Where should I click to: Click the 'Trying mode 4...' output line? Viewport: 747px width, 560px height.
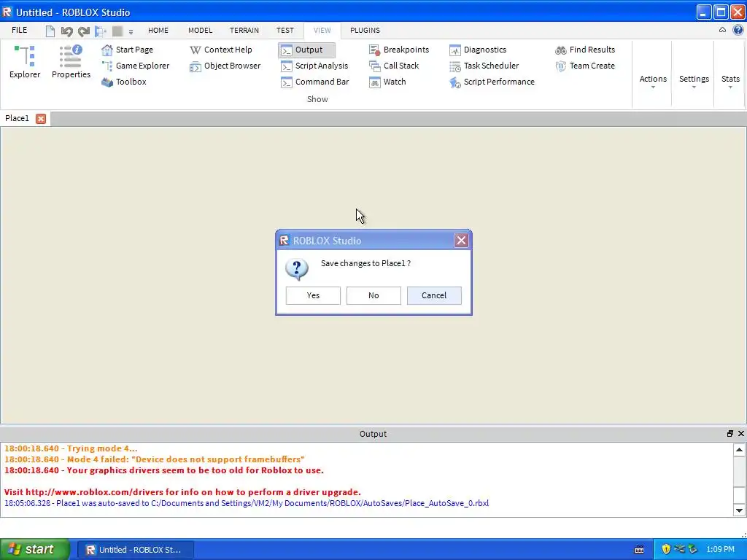(x=71, y=448)
